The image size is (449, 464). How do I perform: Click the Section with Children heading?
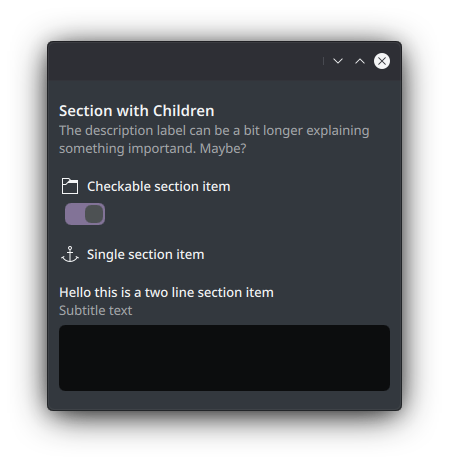137,111
